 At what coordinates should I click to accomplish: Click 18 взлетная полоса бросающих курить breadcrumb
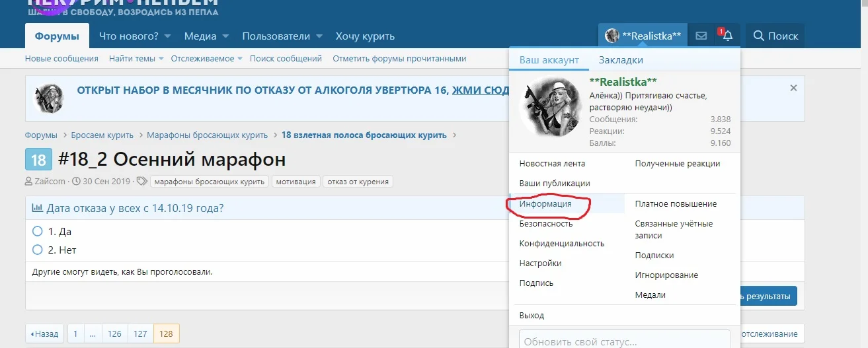[x=364, y=135]
